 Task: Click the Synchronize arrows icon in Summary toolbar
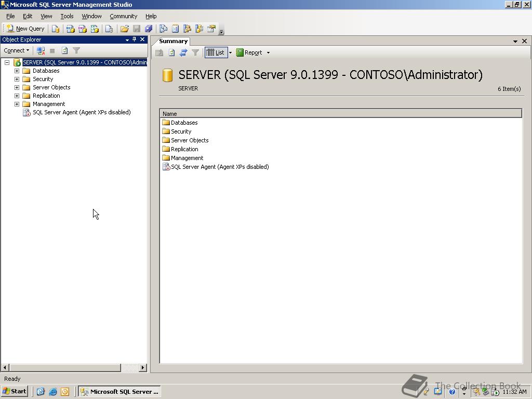[183, 52]
